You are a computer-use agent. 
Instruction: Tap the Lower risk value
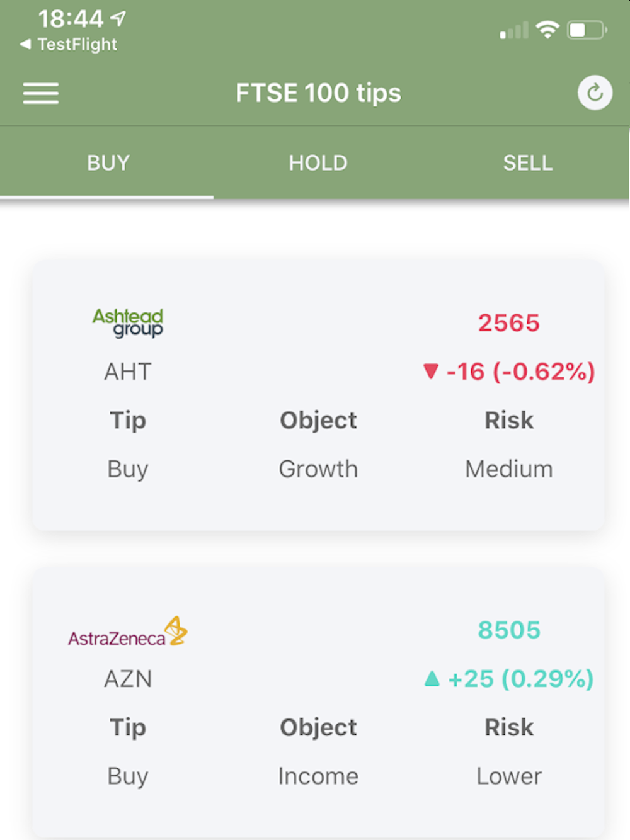pos(508,776)
